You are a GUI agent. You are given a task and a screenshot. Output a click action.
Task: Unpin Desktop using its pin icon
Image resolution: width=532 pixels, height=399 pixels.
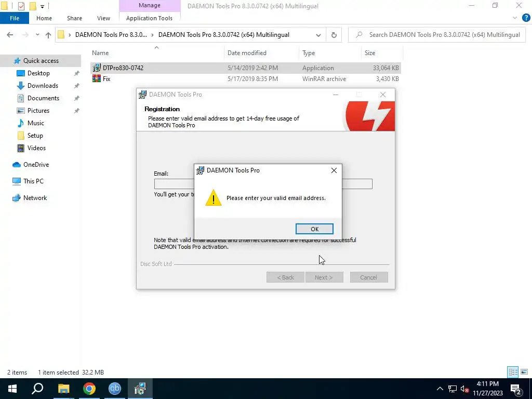point(77,73)
